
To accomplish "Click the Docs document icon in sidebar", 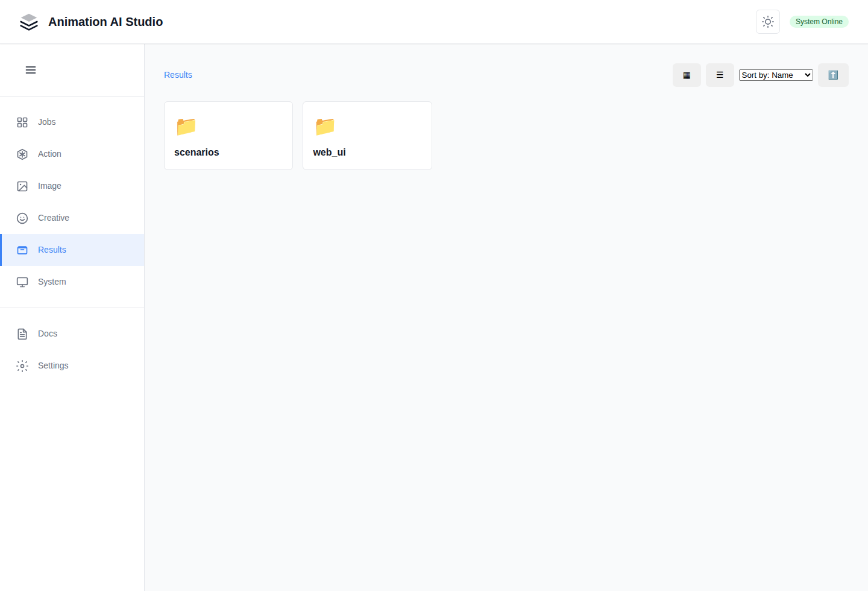I will [22, 334].
